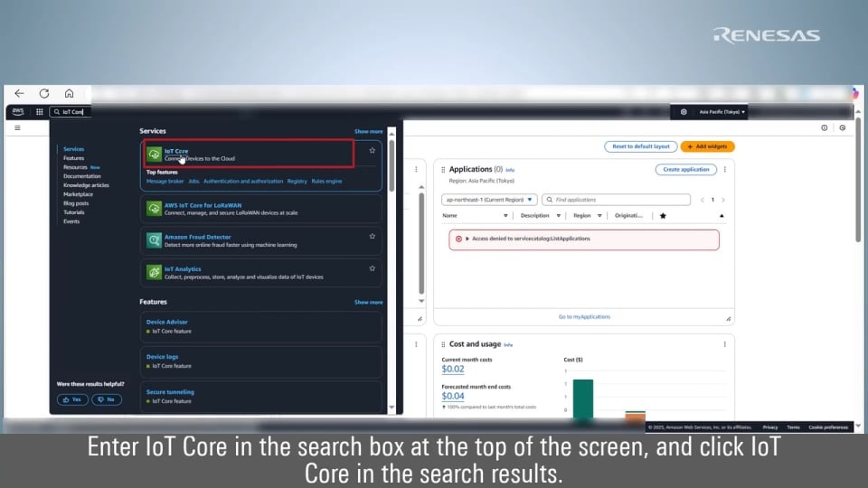Click Create application button
This screenshot has width=868, height=488.
pos(686,170)
